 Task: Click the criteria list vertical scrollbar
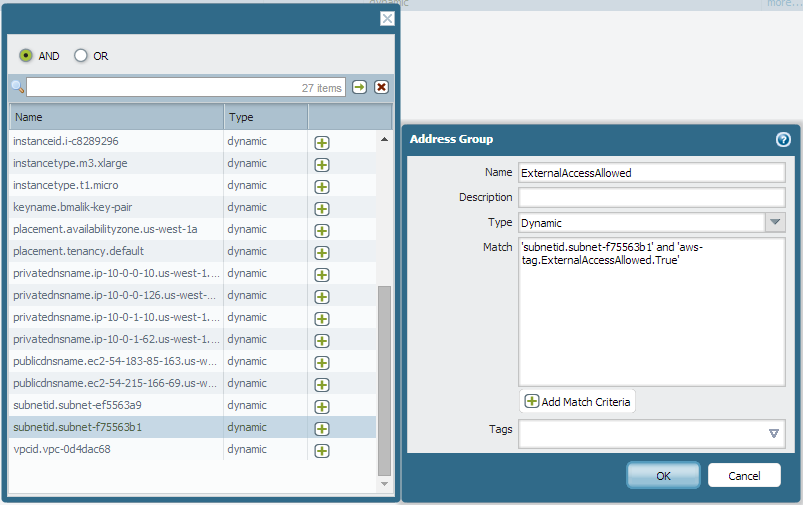(384, 380)
